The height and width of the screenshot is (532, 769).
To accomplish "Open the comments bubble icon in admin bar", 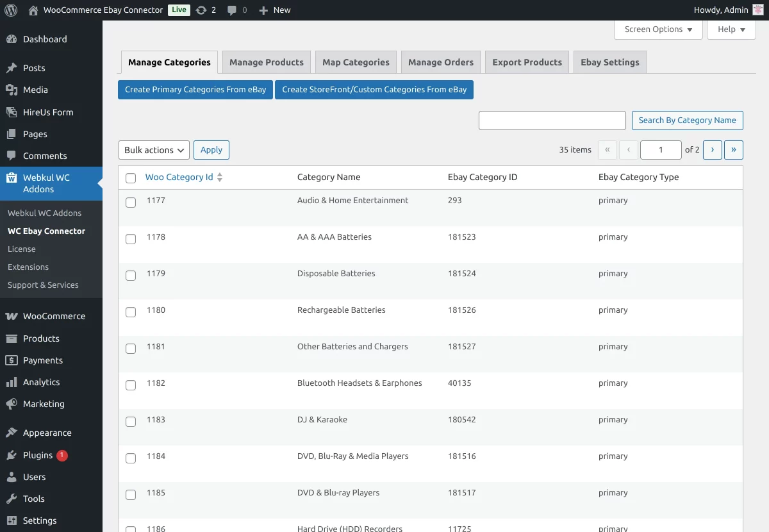I will pyautogui.click(x=232, y=10).
